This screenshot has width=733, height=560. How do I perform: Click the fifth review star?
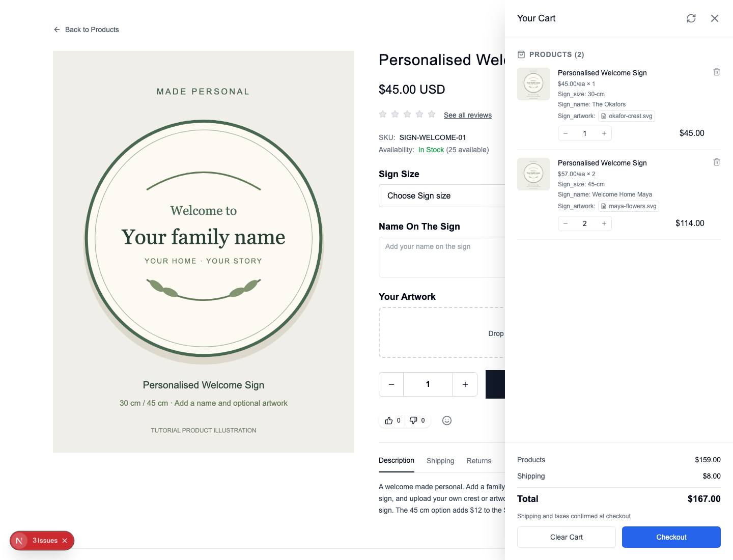click(432, 114)
